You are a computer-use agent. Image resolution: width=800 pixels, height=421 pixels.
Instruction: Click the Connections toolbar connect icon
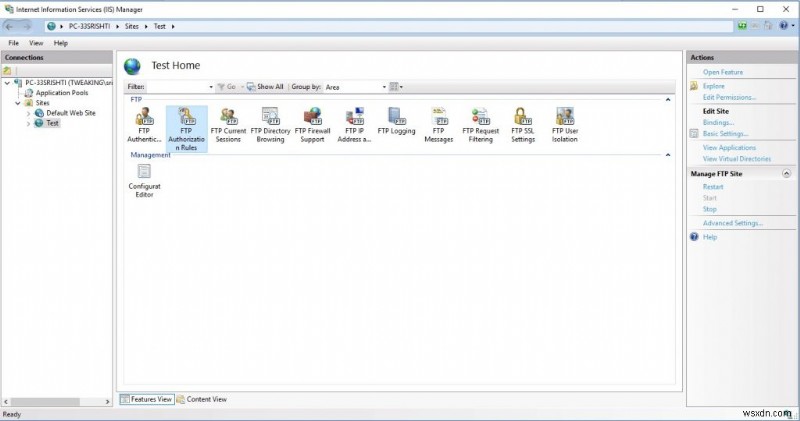coord(7,70)
